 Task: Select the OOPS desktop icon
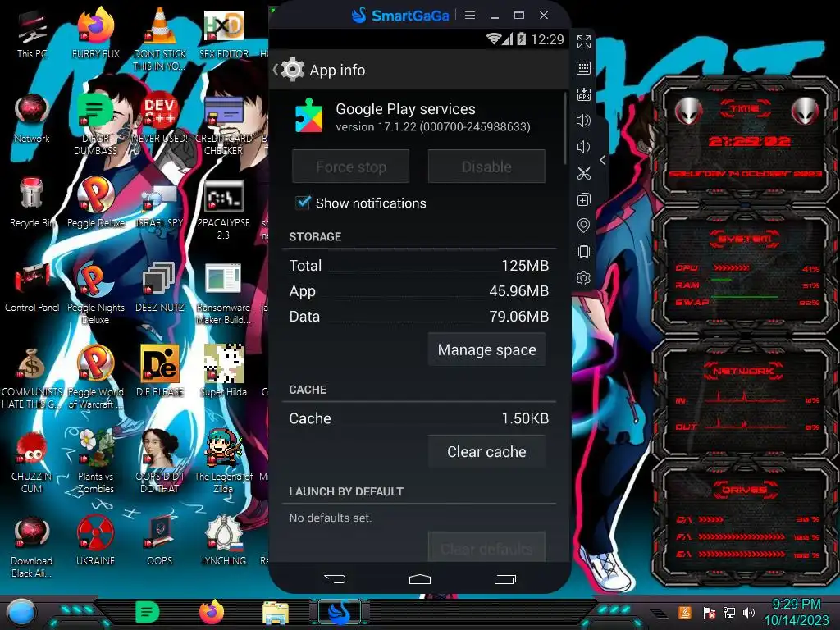click(160, 541)
